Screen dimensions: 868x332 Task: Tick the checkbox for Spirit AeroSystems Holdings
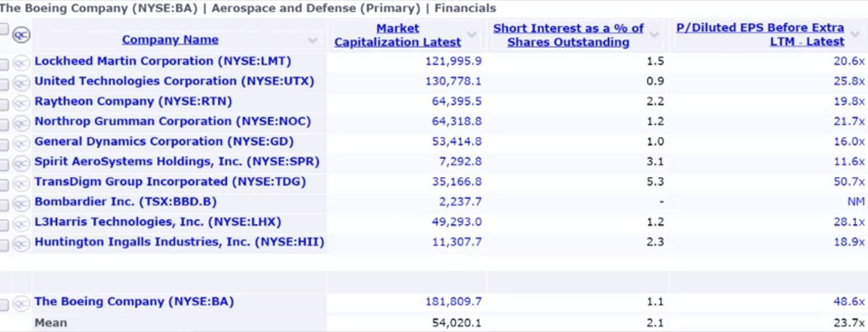[x=4, y=165]
